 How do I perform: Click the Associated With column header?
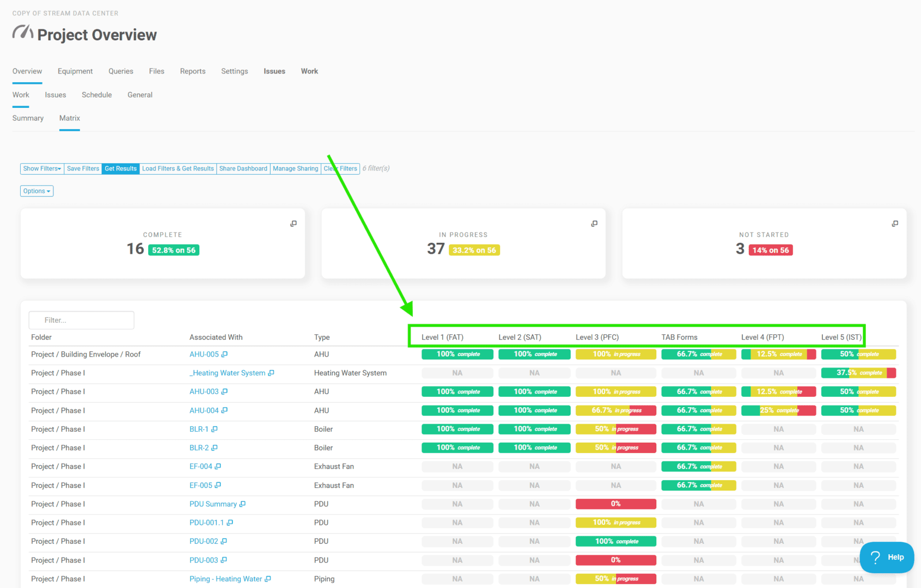coord(216,337)
